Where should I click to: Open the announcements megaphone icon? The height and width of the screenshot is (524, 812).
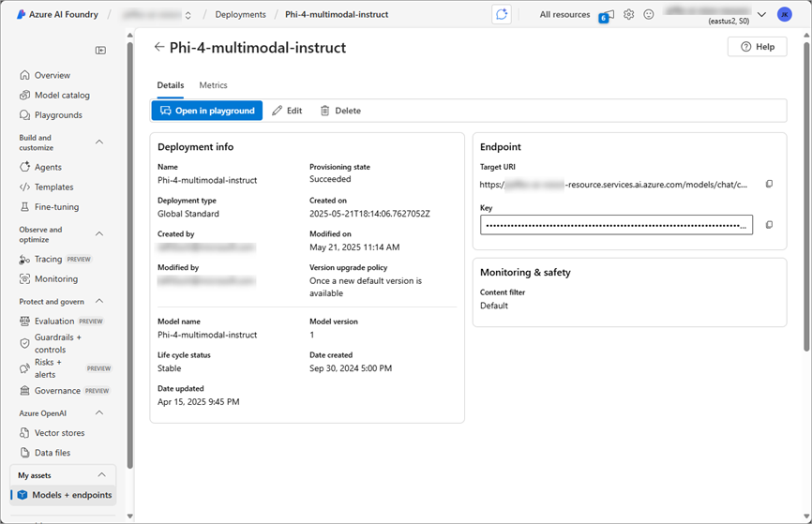(x=607, y=15)
